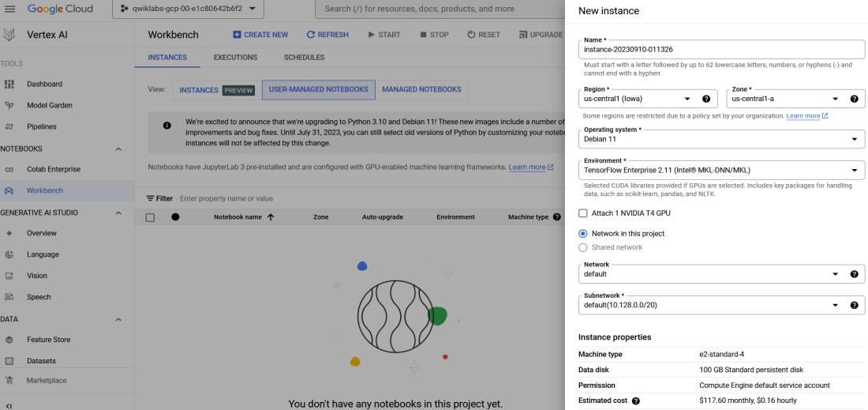The width and height of the screenshot is (868, 410).
Task: Select Managed Notebooks view
Action: coord(421,89)
